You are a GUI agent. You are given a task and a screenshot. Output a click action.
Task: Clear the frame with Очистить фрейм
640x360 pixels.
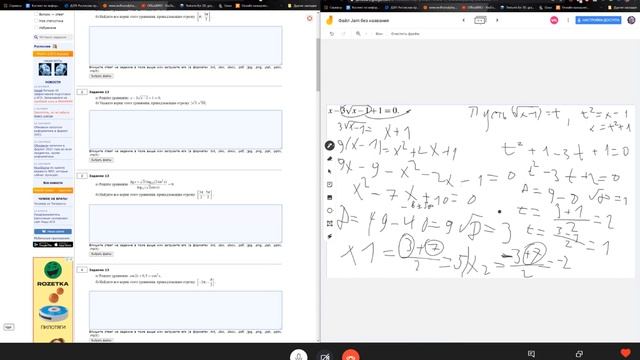point(405,34)
